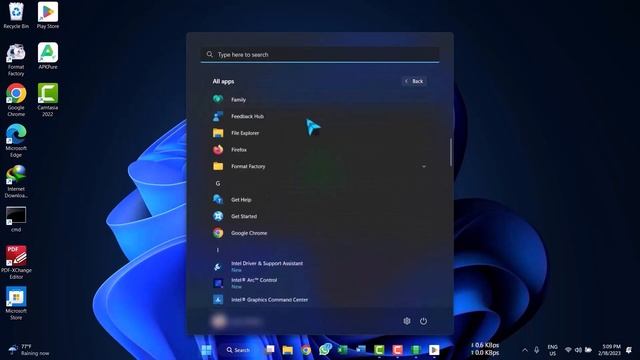Open Recycle Bin on desktop

click(16, 16)
